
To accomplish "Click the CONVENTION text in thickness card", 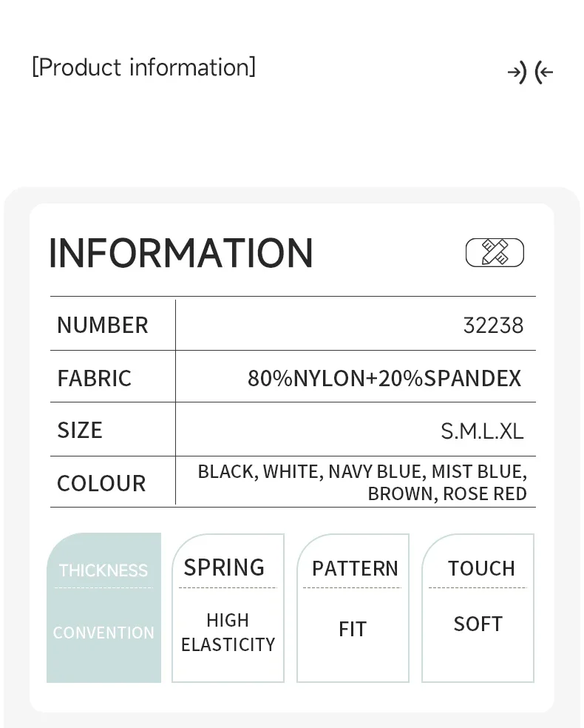I will 103,633.
